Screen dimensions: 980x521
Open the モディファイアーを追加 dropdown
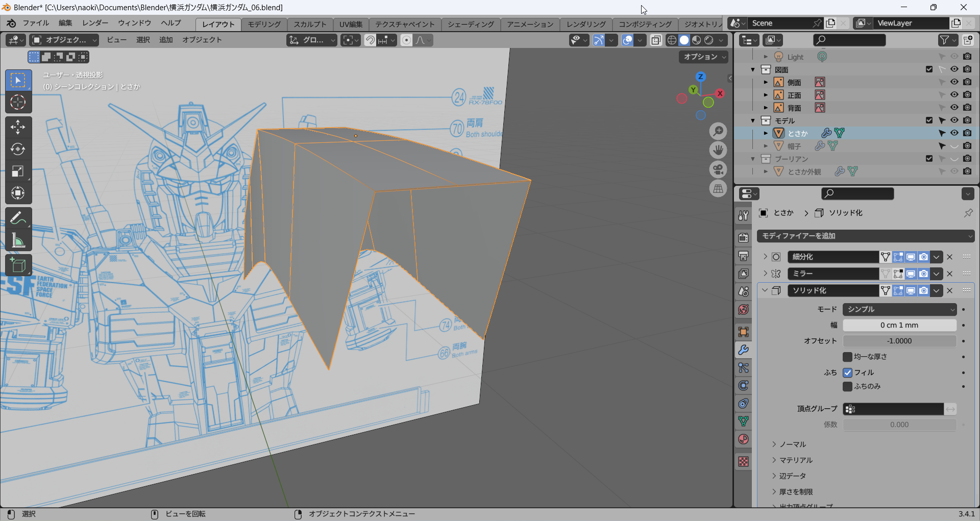[x=866, y=236]
